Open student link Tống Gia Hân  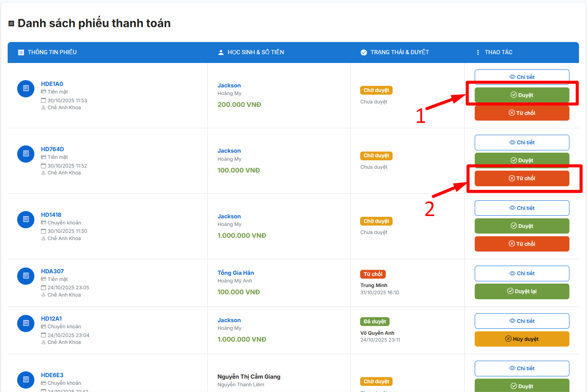click(x=236, y=273)
